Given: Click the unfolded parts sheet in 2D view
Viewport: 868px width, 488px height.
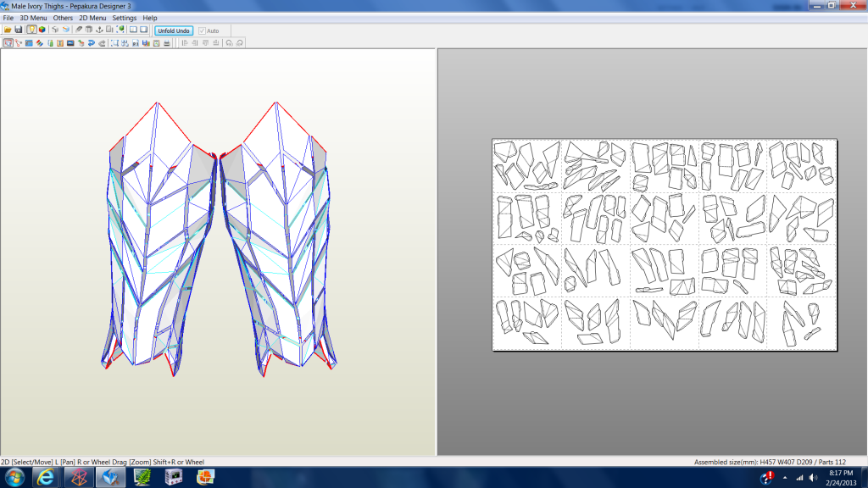Looking at the screenshot, I should (665, 245).
